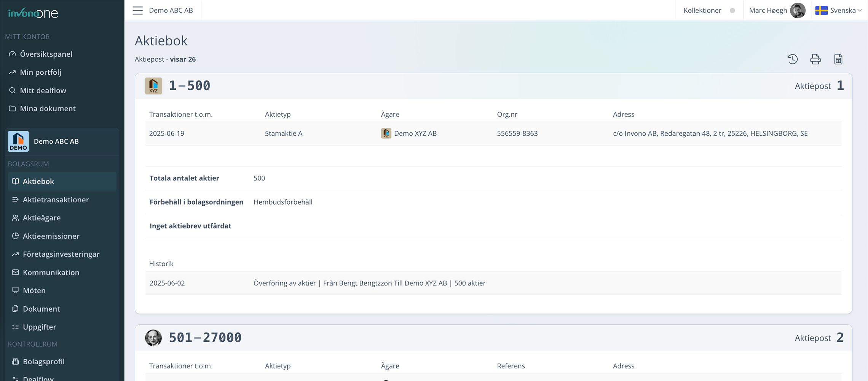Screen dimensions: 868x381
Task: Click Marc Høegh's profile avatar
Action: 798,10
